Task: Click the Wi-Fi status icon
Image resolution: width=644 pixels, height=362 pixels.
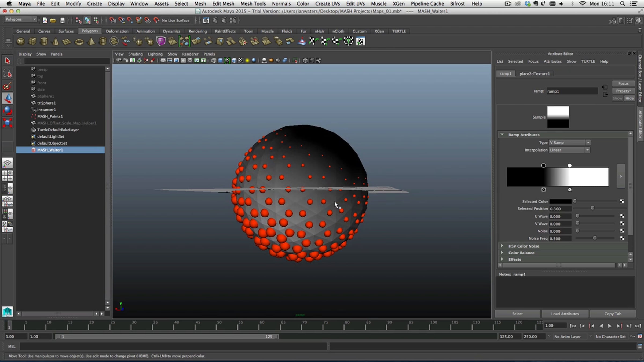Action: click(583, 4)
